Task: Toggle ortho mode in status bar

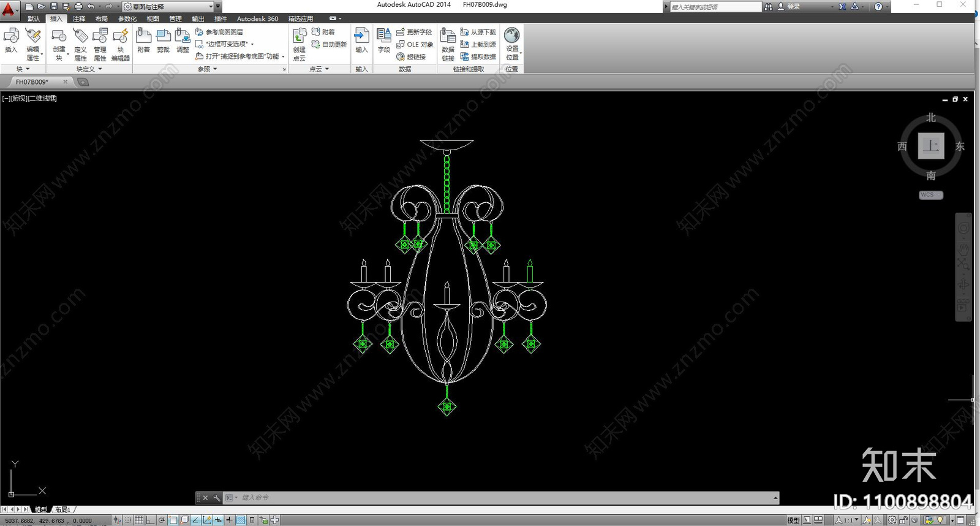Action: [150, 520]
